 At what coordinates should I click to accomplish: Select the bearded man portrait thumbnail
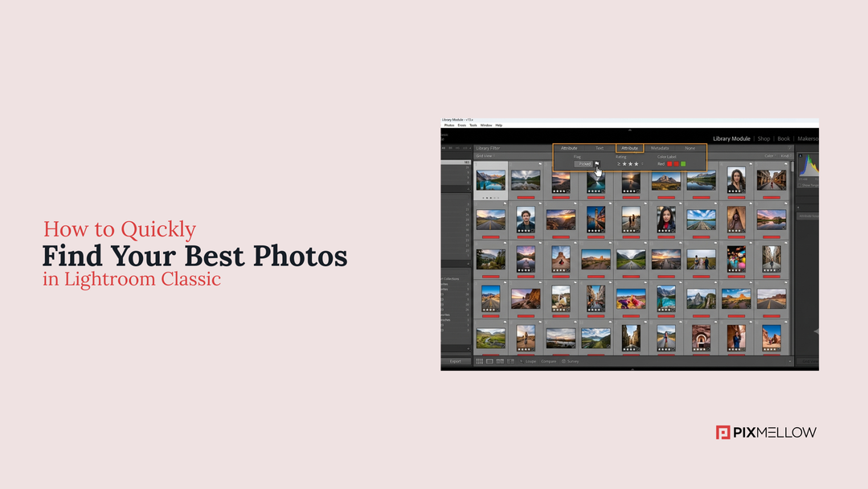point(526,220)
